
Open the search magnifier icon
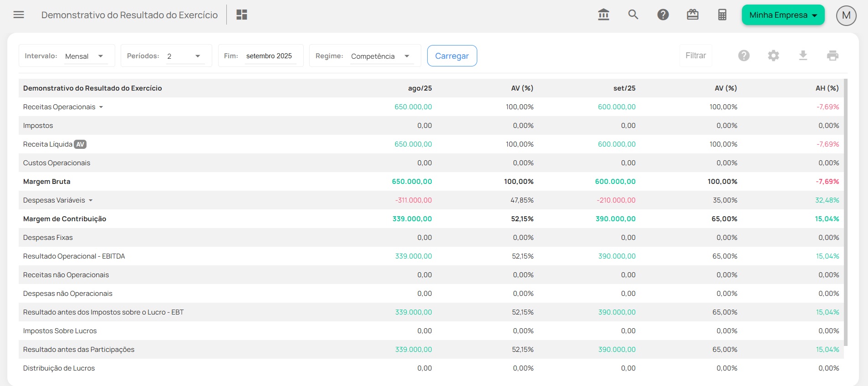pos(633,15)
